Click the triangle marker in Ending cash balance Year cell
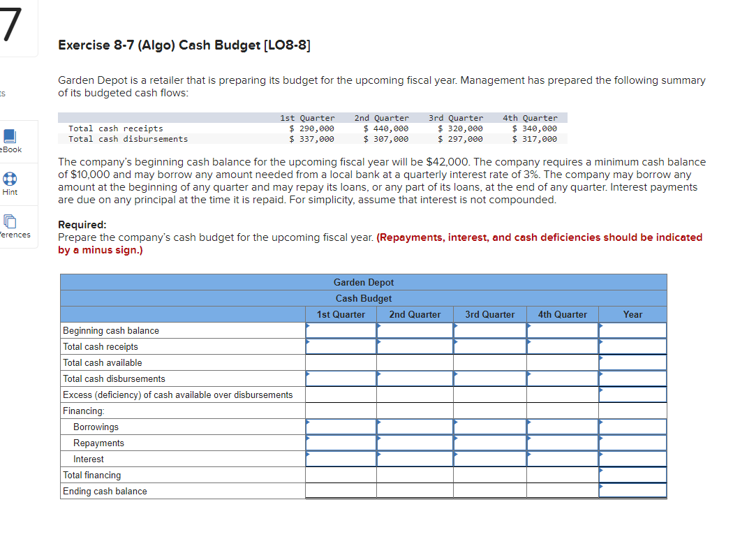 point(600,487)
